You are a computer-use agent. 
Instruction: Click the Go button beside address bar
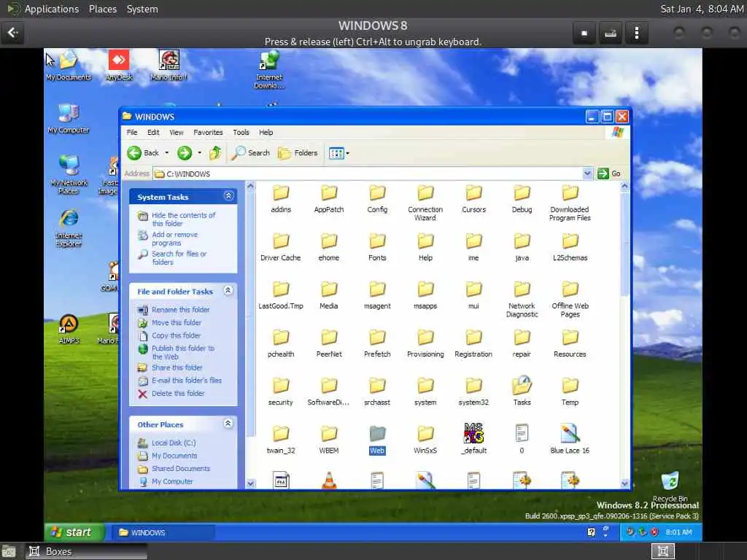click(x=609, y=174)
